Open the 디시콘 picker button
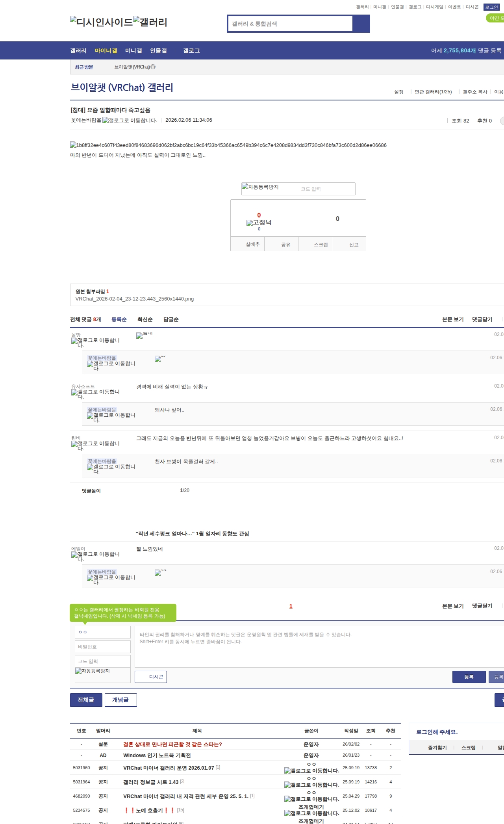Image resolution: width=504 pixels, height=824 pixels. click(x=151, y=677)
